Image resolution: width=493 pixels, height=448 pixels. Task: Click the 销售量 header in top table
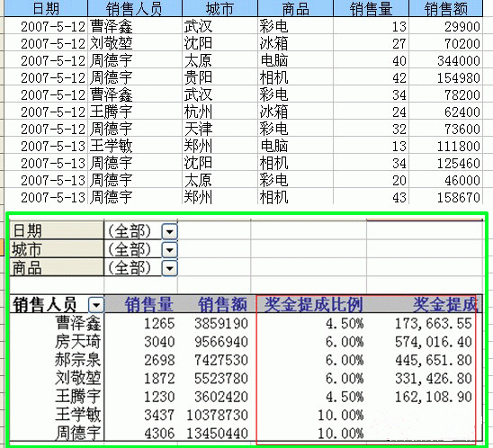point(371,8)
